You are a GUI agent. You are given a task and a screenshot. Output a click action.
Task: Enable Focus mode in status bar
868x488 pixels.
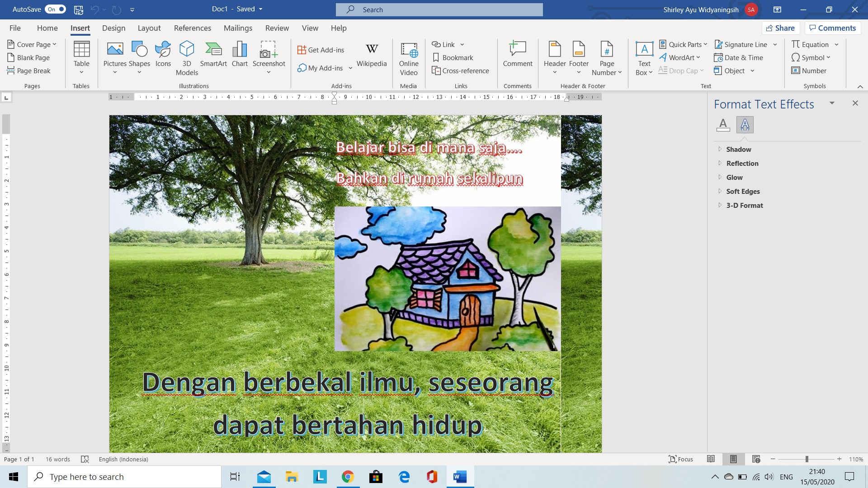(681, 459)
